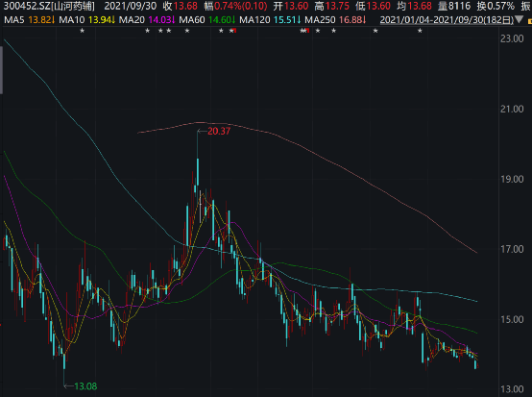Click the 13.08 low price annotation
The width and height of the screenshot is (532, 397).
(85, 386)
